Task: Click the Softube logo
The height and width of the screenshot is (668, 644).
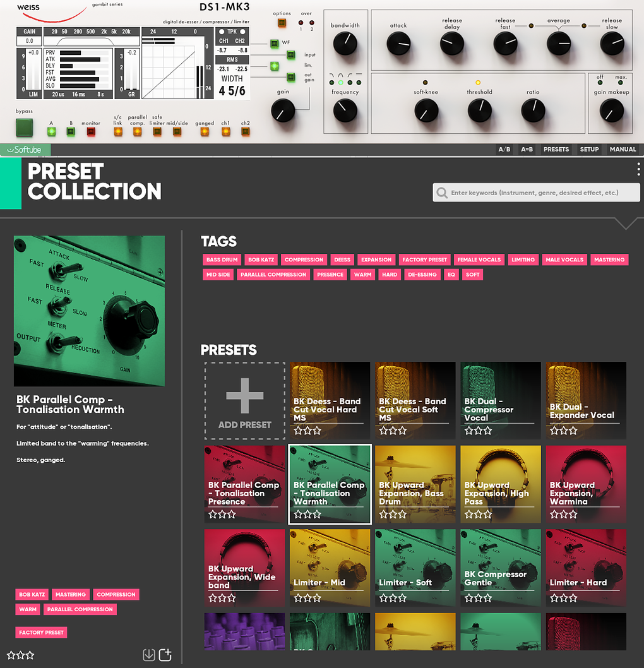Action: tap(24, 150)
